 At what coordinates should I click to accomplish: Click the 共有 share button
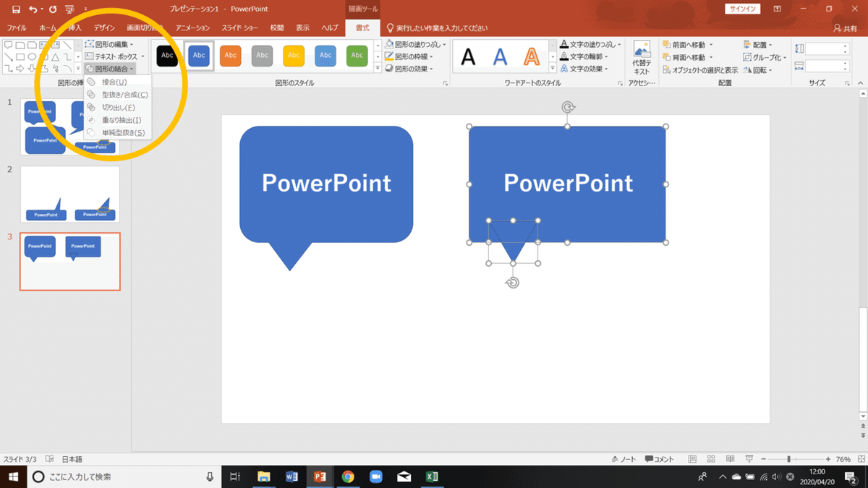(x=846, y=28)
